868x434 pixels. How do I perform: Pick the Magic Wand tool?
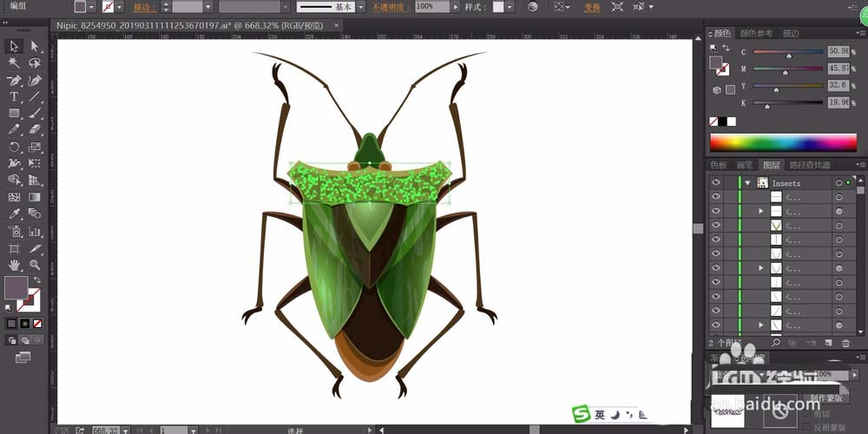tap(15, 63)
